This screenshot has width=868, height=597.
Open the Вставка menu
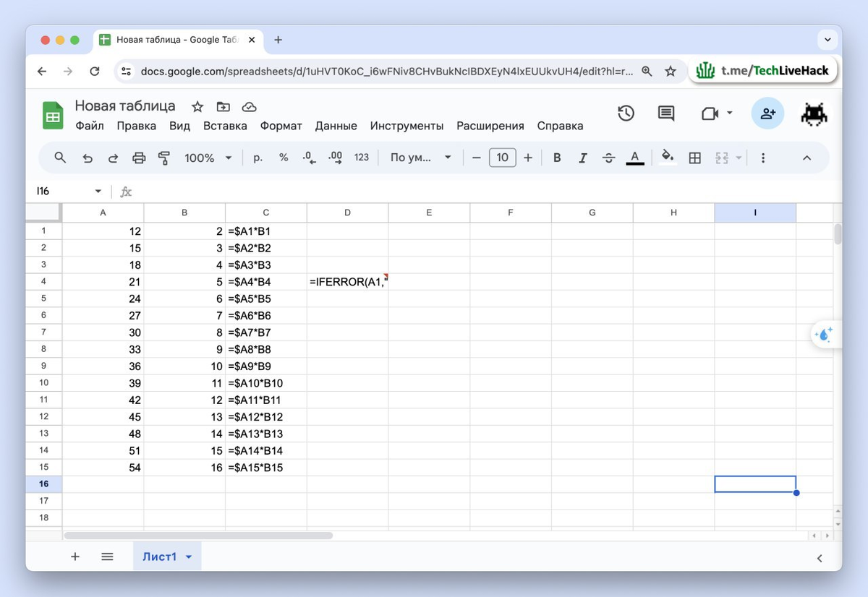point(225,126)
